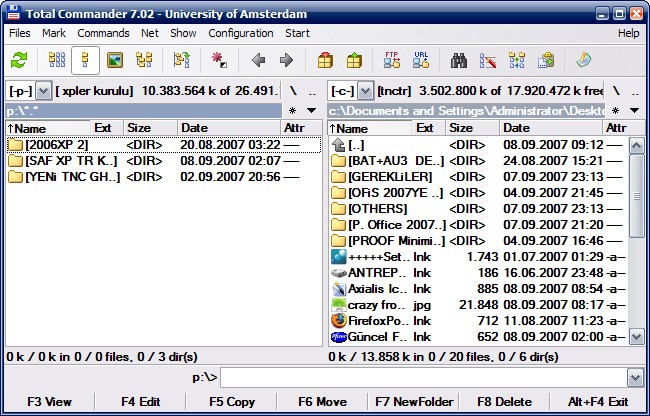Viewport: 650px width, 416px height.
Task: Go forward with right arrow icon
Action: 286,60
